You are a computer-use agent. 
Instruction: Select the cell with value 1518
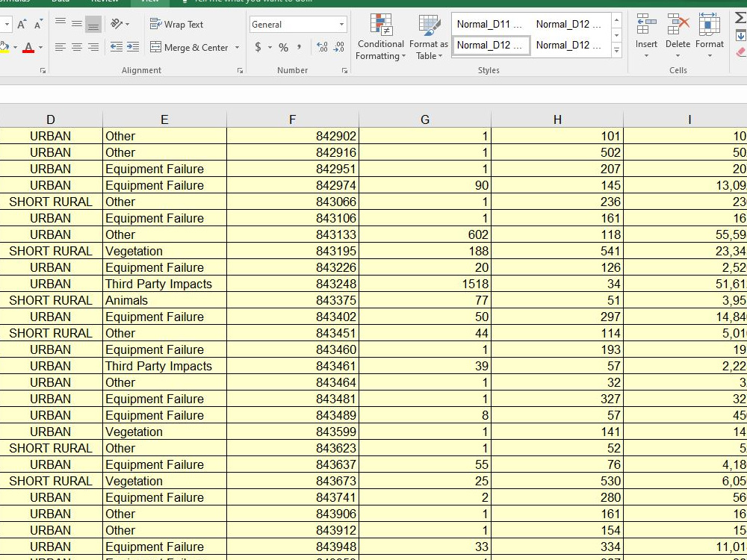[x=425, y=284]
